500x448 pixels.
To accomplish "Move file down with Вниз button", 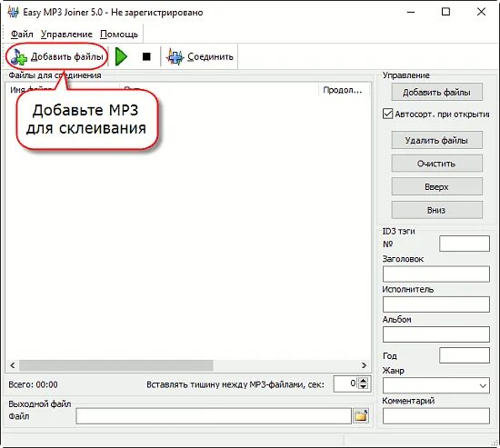I will (x=436, y=210).
